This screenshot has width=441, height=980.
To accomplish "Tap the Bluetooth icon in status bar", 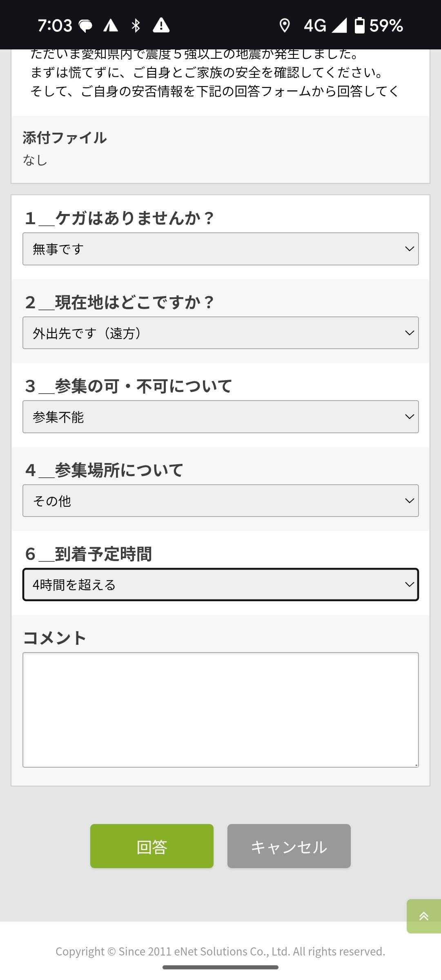I will point(136,25).
